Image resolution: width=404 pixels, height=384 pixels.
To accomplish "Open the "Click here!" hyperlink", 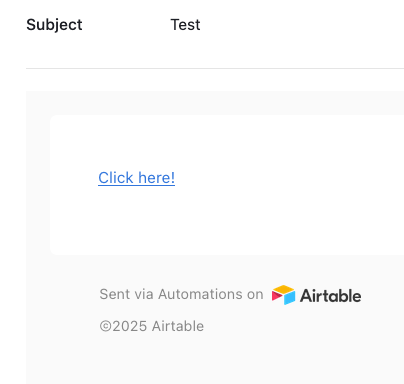I will [136, 178].
